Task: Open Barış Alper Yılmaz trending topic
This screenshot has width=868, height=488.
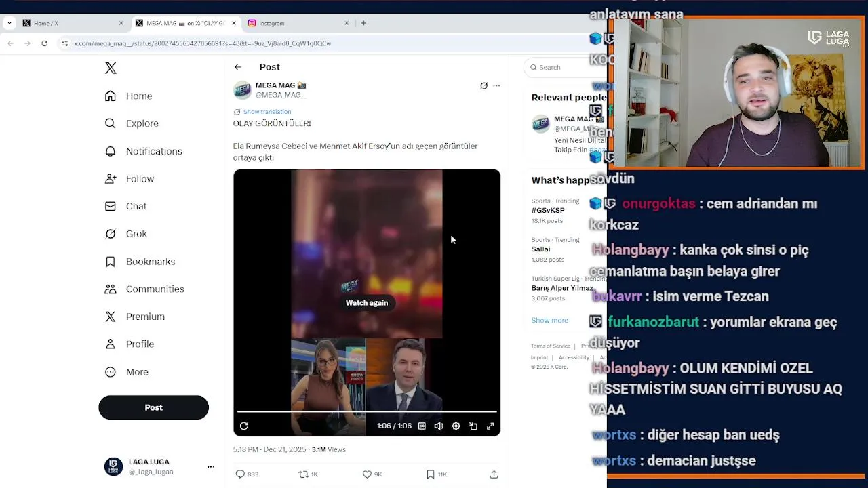Action: (562, 288)
